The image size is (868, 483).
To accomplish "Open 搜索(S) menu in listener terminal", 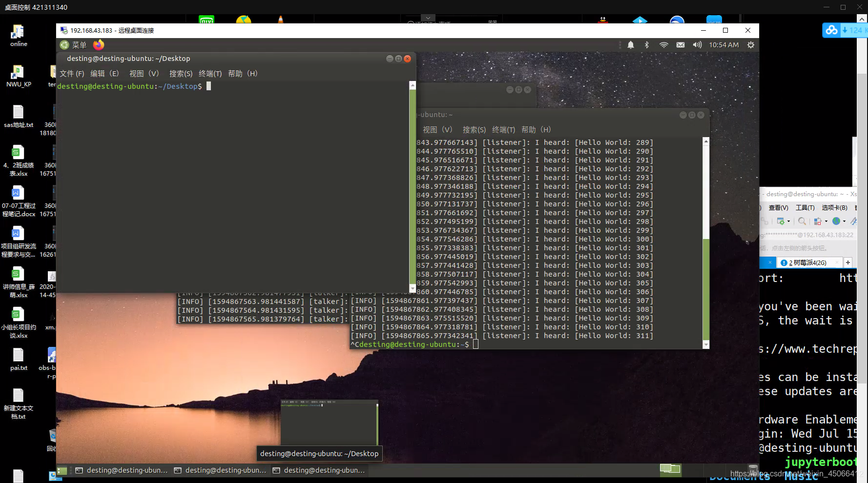I will (x=474, y=130).
